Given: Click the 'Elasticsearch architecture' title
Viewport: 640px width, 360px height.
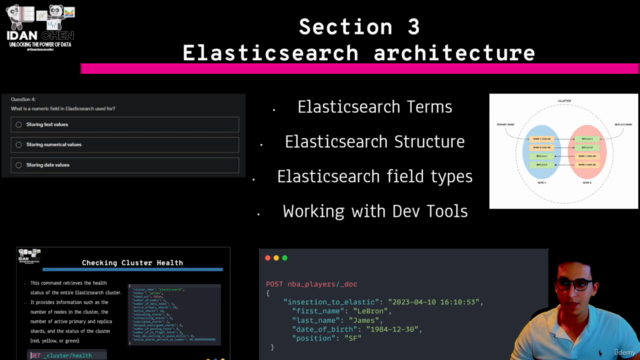Looking at the screenshot, I should click(359, 53).
